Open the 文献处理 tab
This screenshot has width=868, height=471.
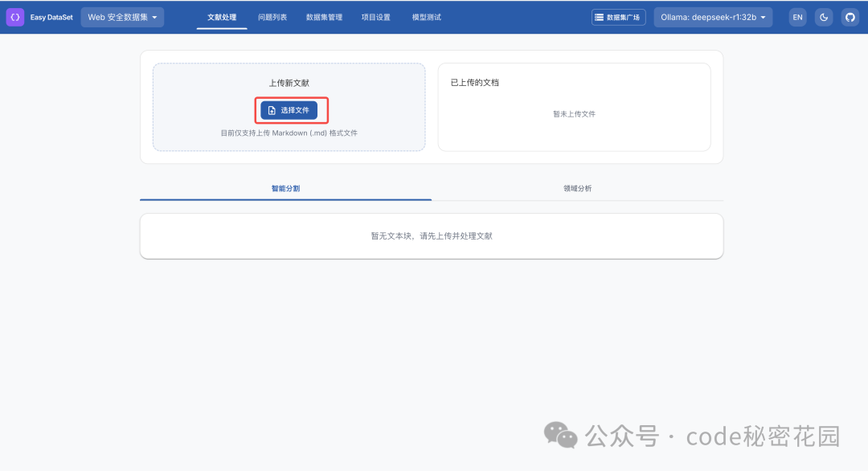pos(222,17)
